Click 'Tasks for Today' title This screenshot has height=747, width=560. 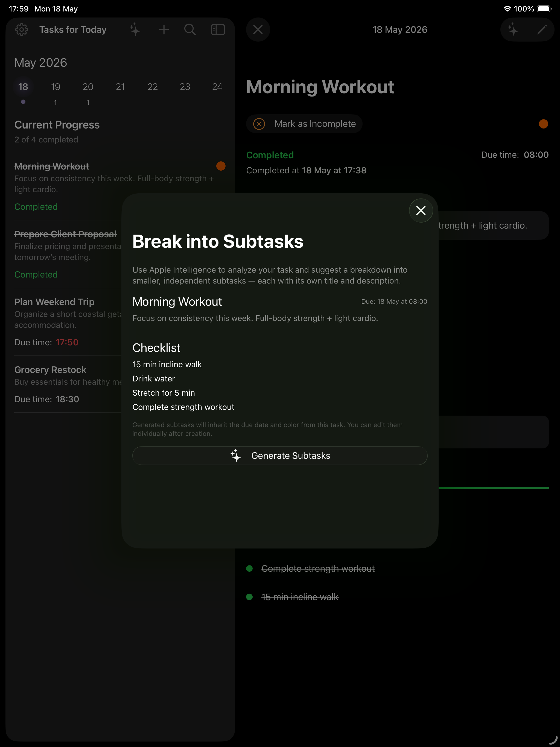73,30
